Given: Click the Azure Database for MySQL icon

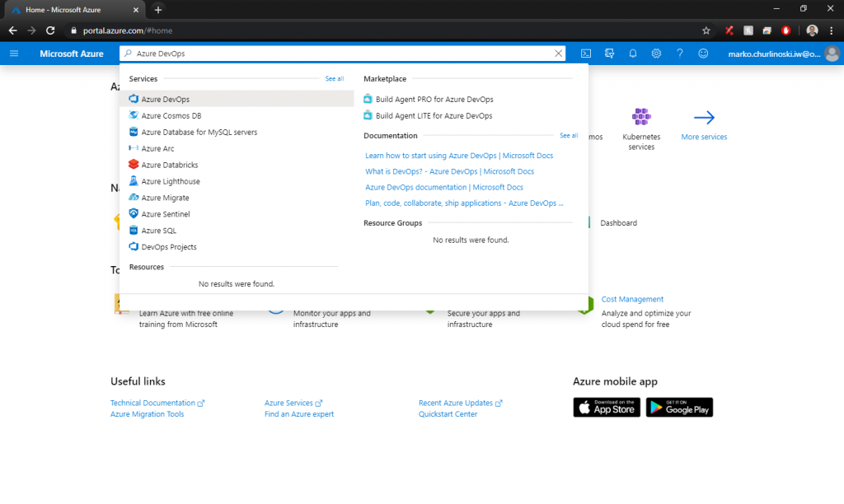Looking at the screenshot, I should click(134, 132).
